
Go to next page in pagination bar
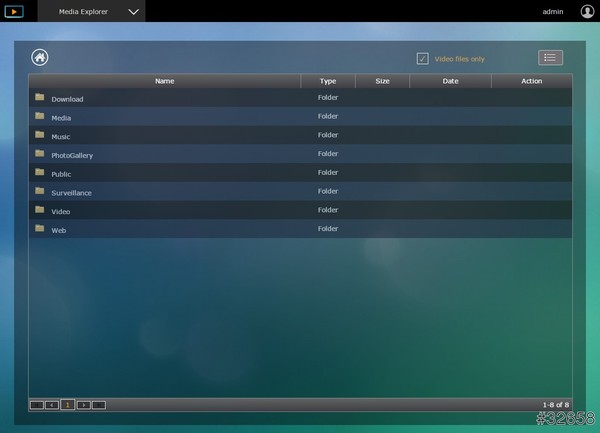coord(83,405)
